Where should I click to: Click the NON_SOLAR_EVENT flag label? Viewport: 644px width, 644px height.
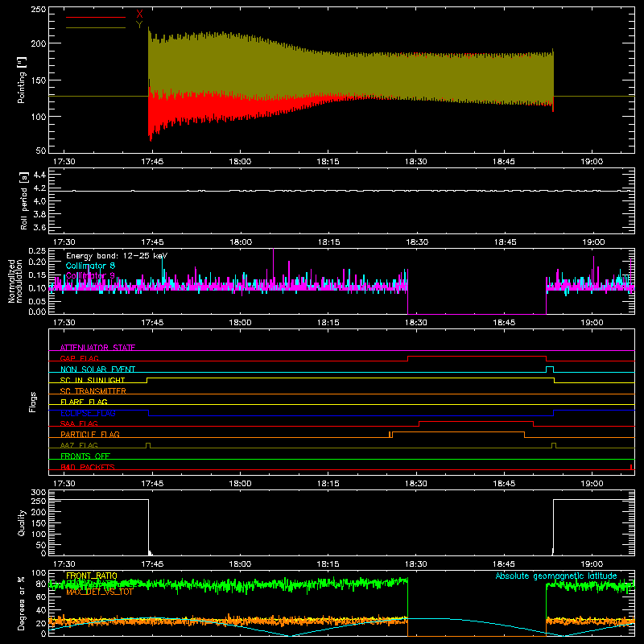click(97, 369)
